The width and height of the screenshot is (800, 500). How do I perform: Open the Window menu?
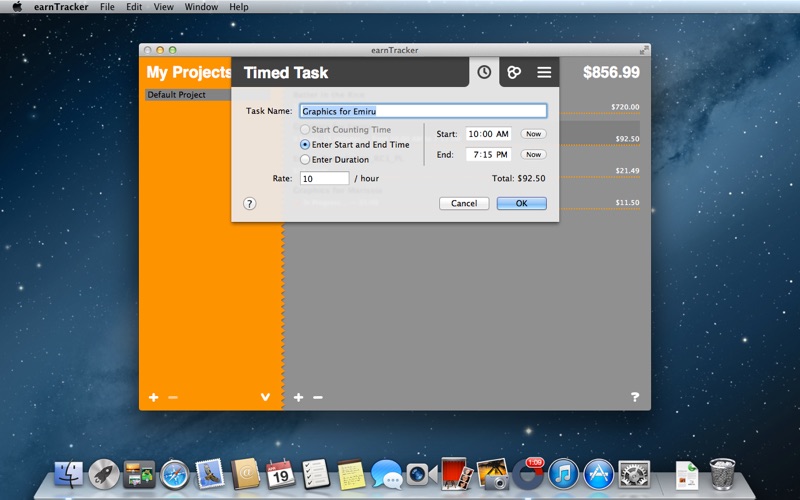[x=201, y=7]
